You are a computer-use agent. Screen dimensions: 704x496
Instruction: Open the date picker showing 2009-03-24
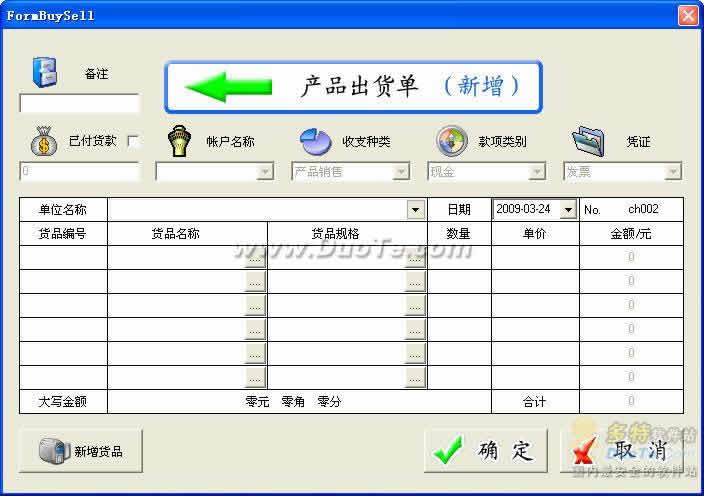click(x=568, y=210)
